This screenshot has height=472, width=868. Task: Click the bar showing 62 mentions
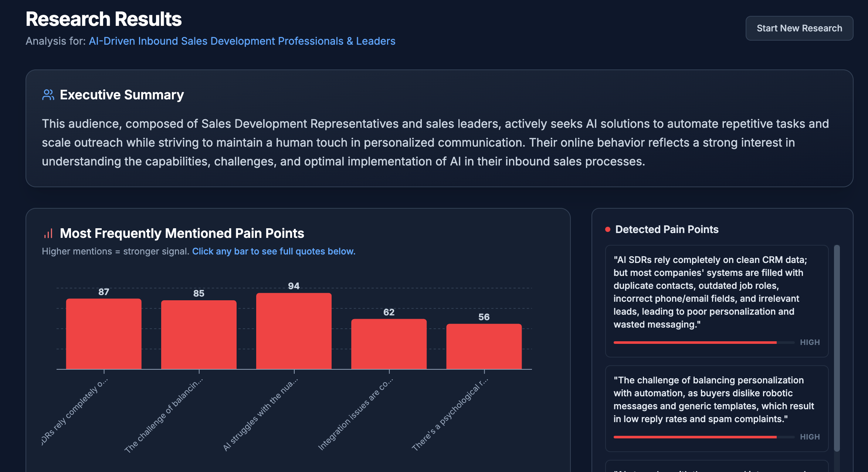(x=389, y=344)
